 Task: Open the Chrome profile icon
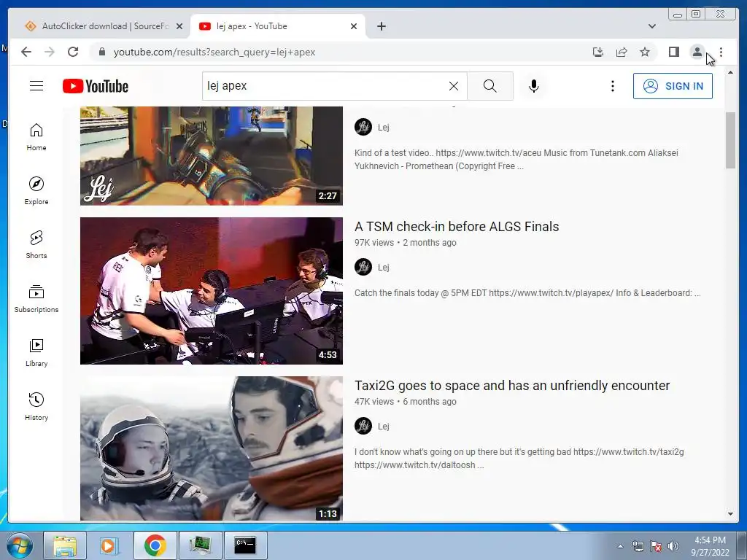tap(697, 52)
